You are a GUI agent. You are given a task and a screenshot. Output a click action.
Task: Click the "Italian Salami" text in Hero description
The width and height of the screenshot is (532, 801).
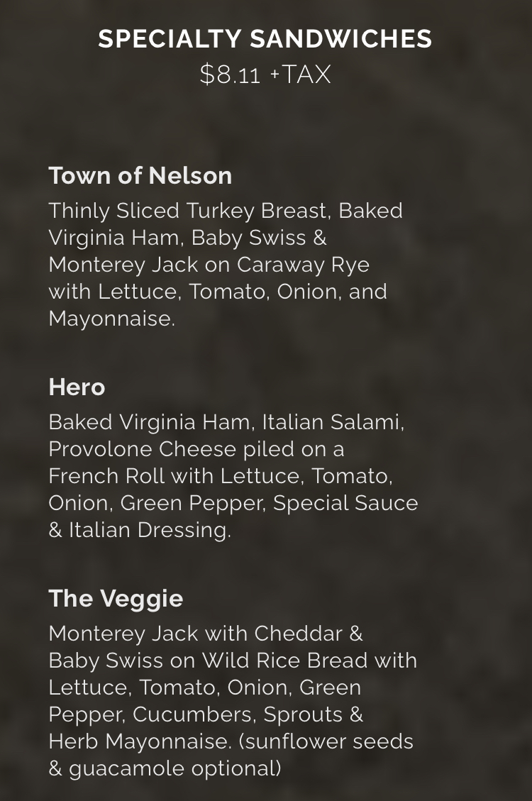(x=332, y=422)
